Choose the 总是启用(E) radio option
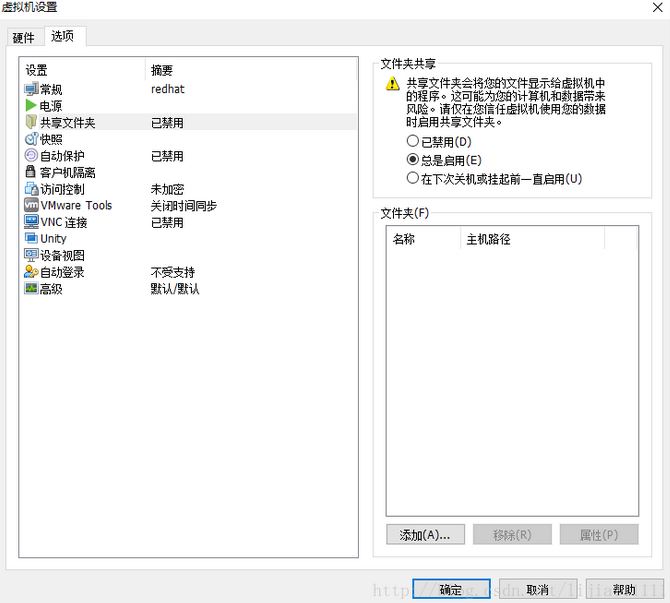 [x=413, y=160]
